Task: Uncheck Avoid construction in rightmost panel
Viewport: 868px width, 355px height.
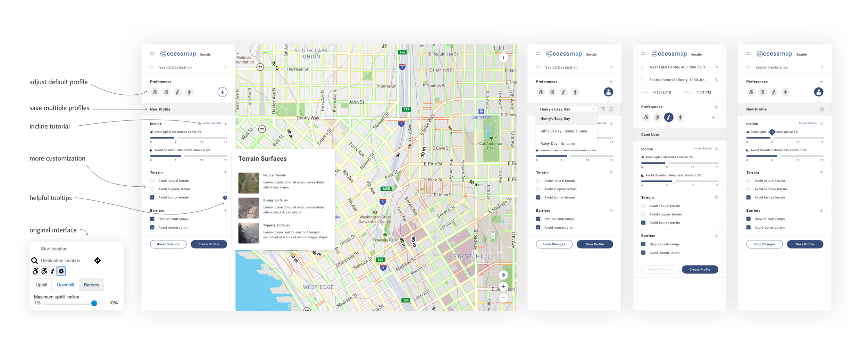Action: point(748,228)
